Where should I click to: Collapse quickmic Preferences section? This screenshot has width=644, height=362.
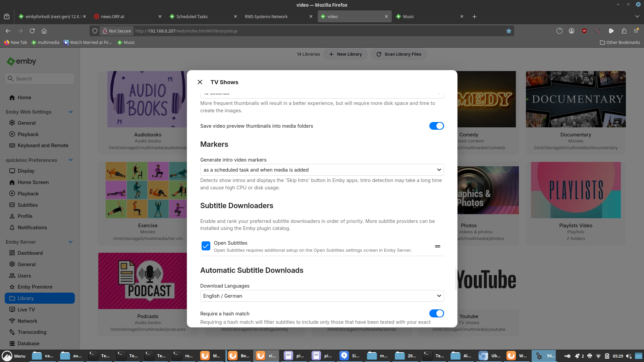click(71, 160)
